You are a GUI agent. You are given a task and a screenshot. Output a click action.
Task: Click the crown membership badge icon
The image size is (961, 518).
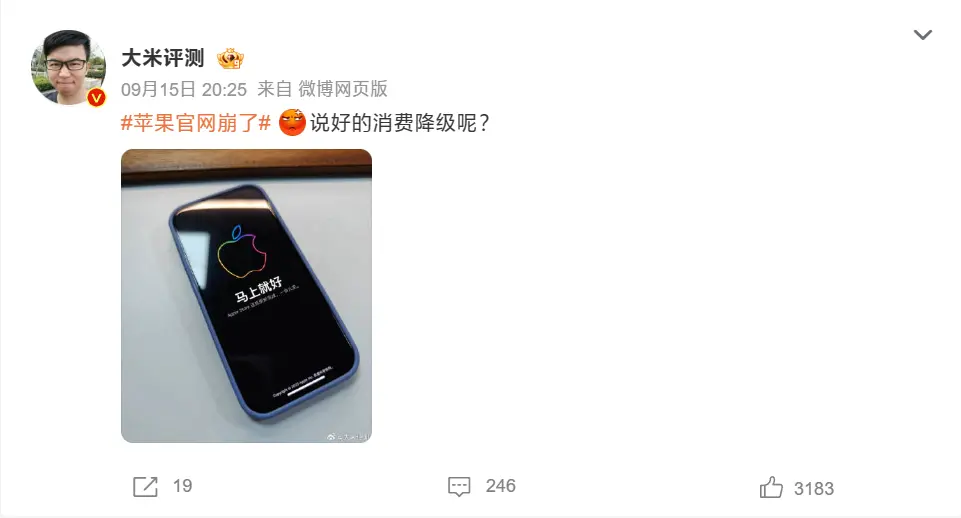(x=230, y=58)
